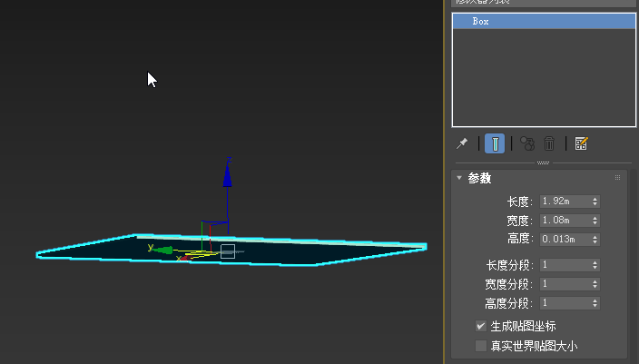Screen dimensions: 639x364
Task: Click the 长度 spinner arrows
Action: click(595, 202)
